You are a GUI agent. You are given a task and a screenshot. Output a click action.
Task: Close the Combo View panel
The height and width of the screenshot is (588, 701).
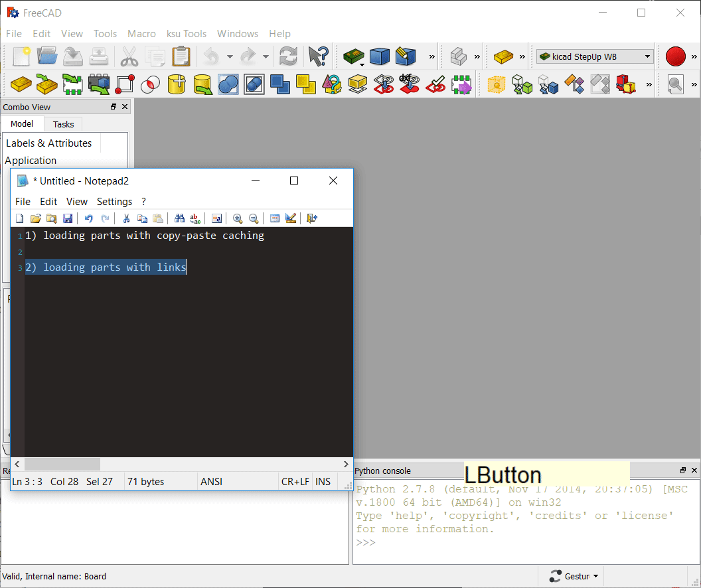(x=125, y=107)
